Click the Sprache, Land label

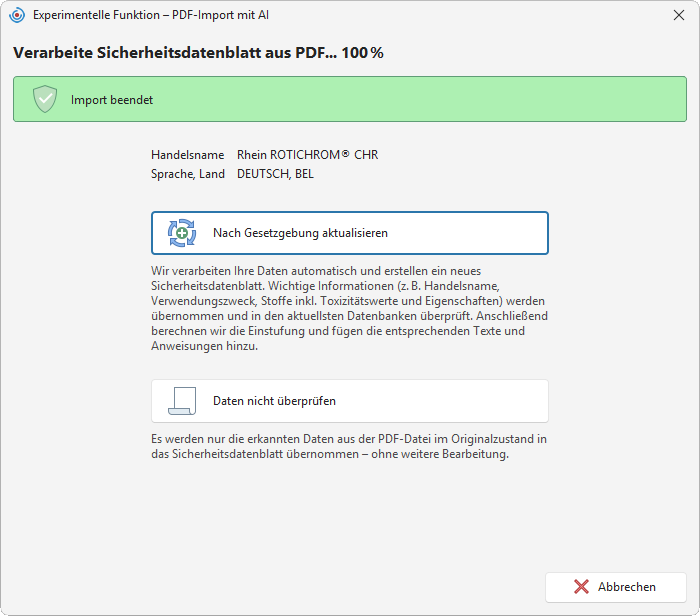(188, 174)
